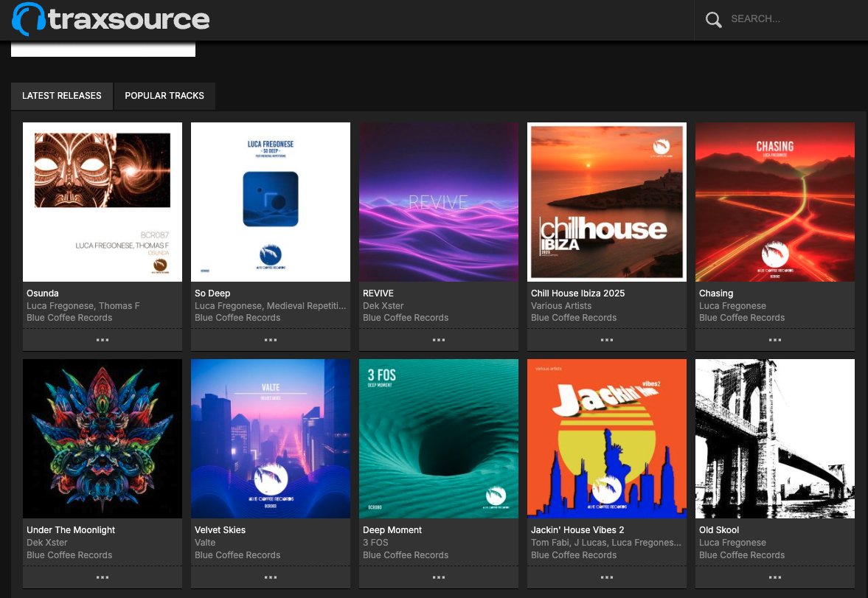
Task: Click Various Artists under Chill House Ibiza 2025
Action: [561, 306]
